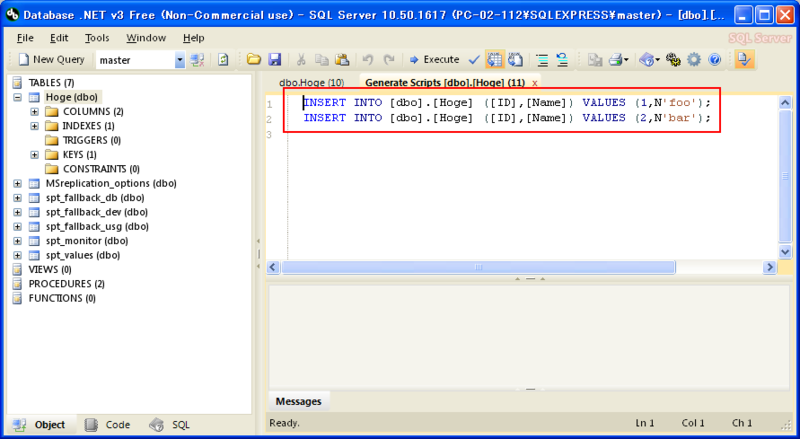This screenshot has height=439, width=800.
Task: Expand the spt_fallback_usg (dbo) table
Action: coord(18,226)
